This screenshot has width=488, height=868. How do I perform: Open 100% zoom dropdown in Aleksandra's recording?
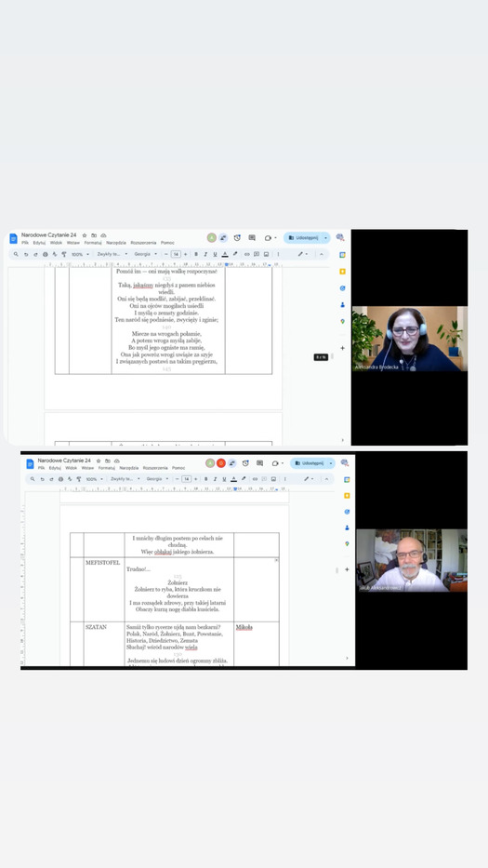pyautogui.click(x=80, y=254)
